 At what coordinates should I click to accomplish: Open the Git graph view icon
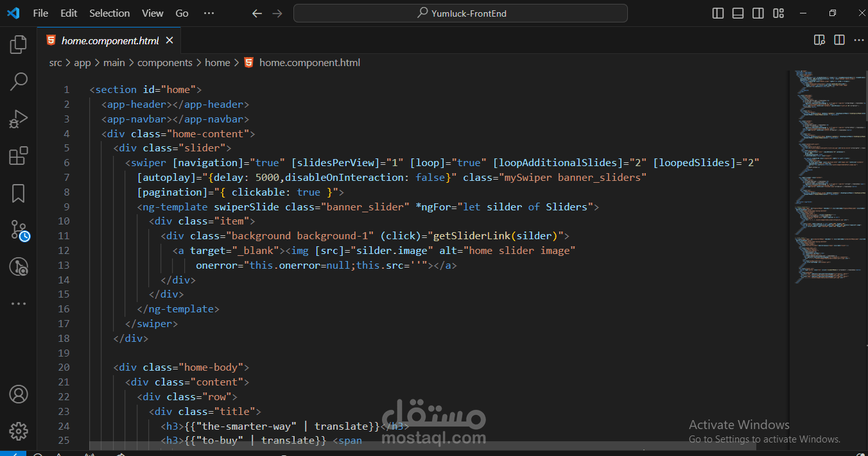pyautogui.click(x=19, y=267)
